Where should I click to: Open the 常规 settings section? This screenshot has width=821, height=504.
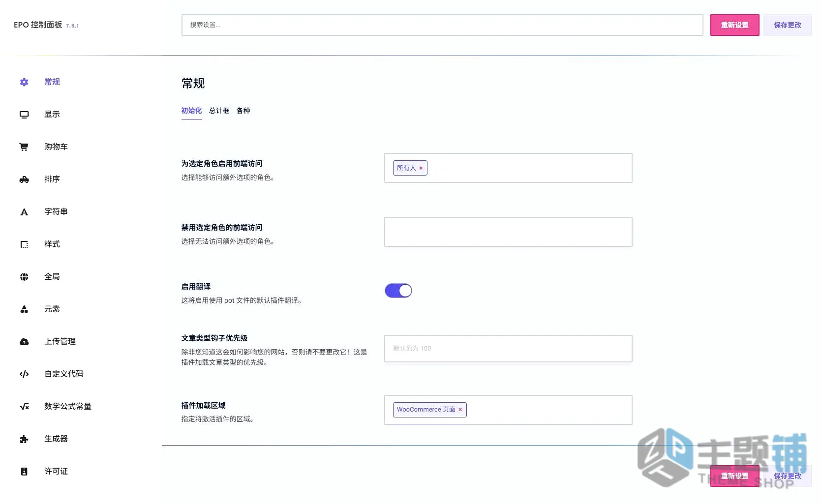click(52, 82)
